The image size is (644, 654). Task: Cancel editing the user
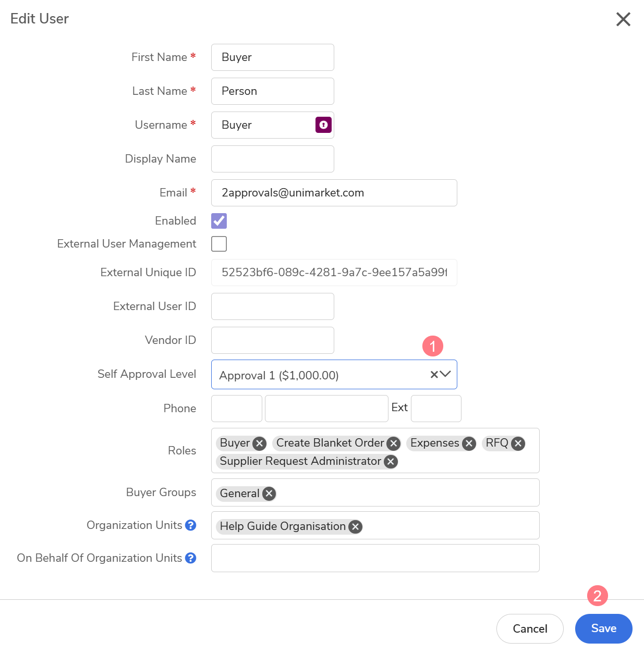(530, 628)
